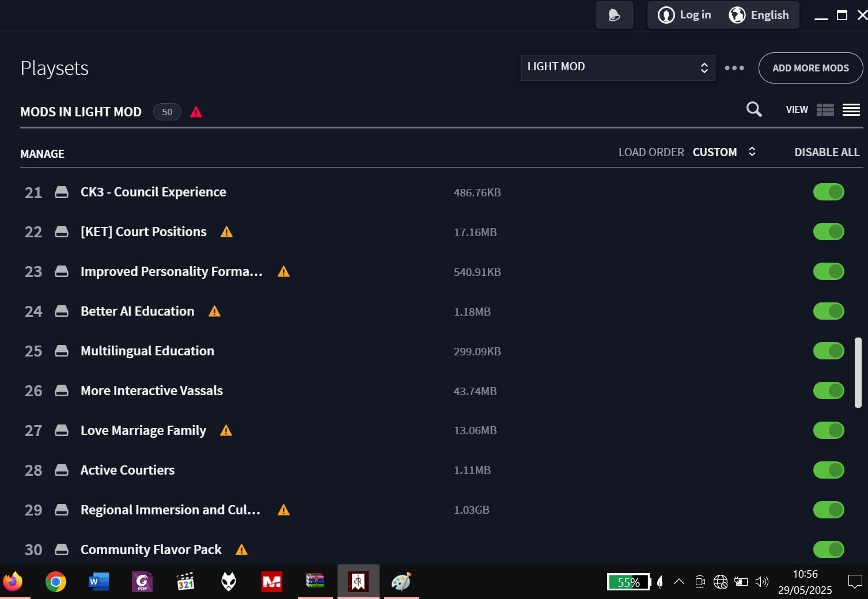Change the CUSTOM load order sorting
868x599 pixels.
[724, 152]
